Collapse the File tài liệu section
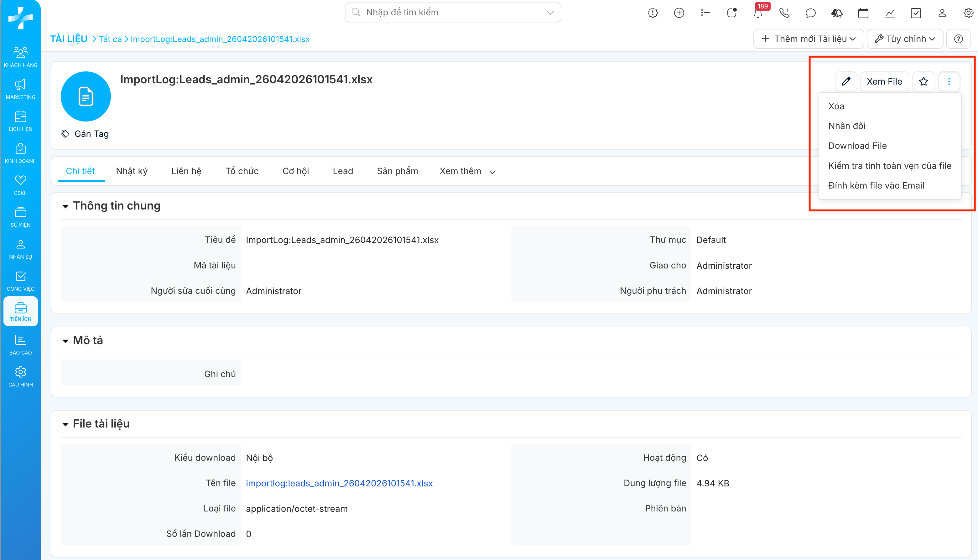This screenshot has height=560, width=978. pos(65,424)
